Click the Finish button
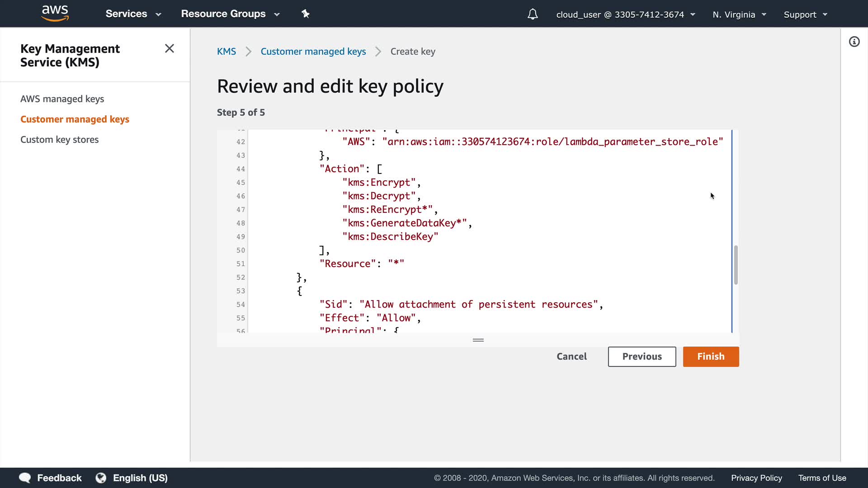The height and width of the screenshot is (488, 868). tap(711, 357)
